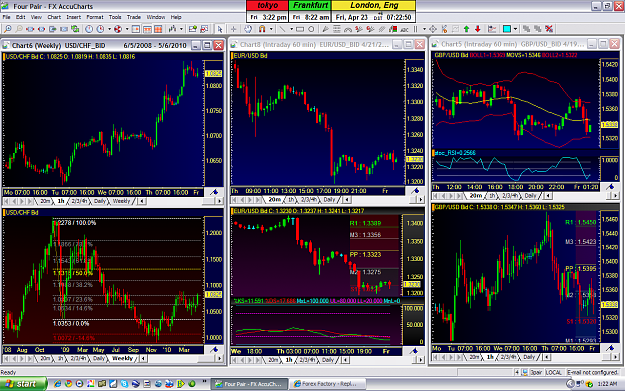Toggle the pin icon on lower GBP/USD chart
The height and width of the screenshot is (391, 625).
[610, 348]
